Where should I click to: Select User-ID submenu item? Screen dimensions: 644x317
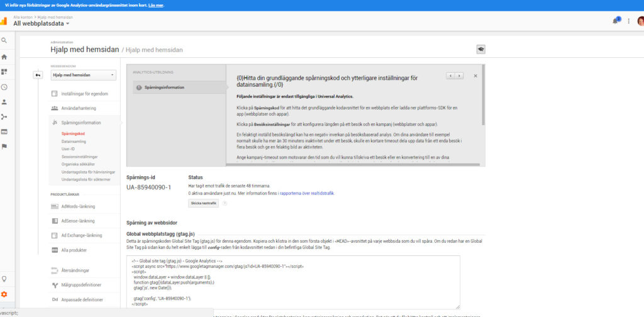point(68,148)
